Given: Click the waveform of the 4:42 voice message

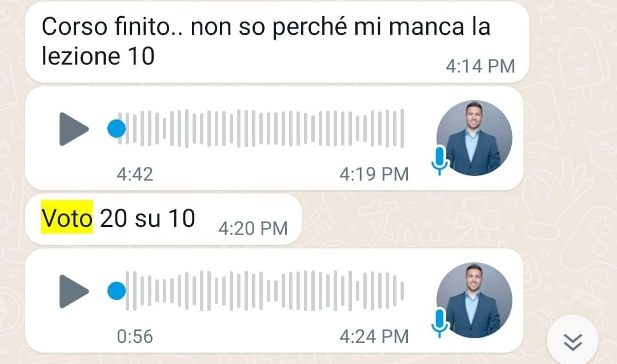Looking at the screenshot, I should (x=261, y=129).
